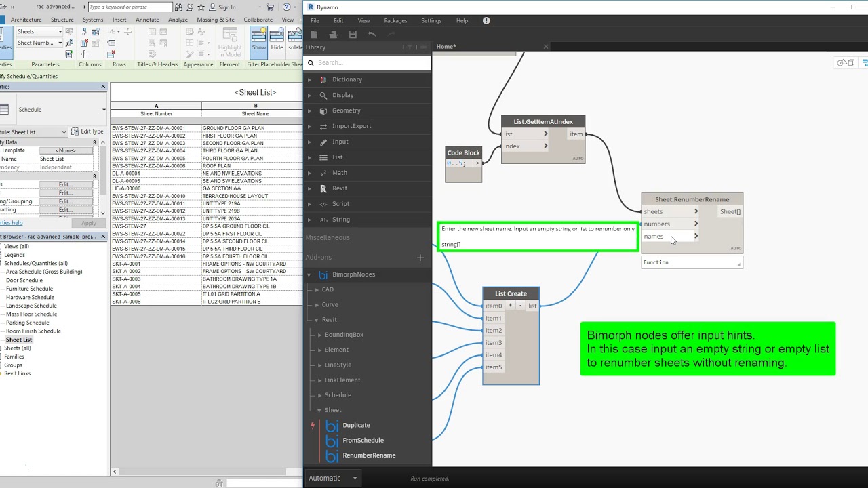Click Dynamo Open file icon
Screen dimensions: 868x488
(333, 35)
